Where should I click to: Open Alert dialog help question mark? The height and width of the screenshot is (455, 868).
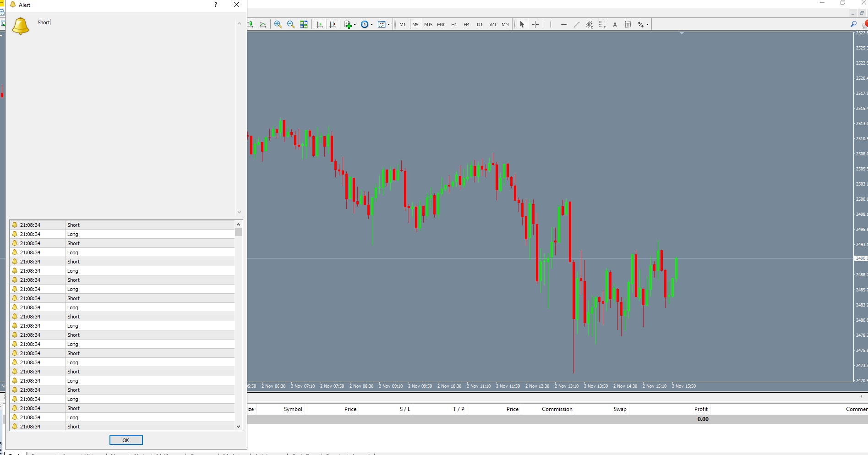pyautogui.click(x=216, y=5)
